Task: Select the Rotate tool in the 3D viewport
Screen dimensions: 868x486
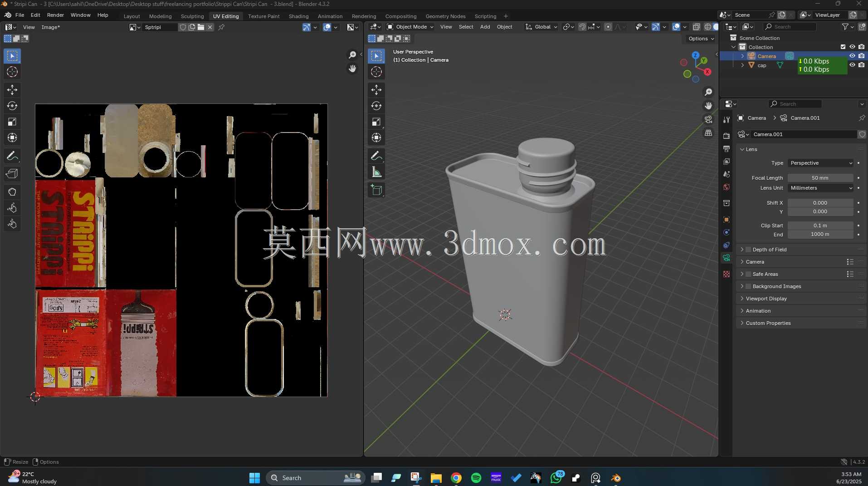Action: (376, 106)
